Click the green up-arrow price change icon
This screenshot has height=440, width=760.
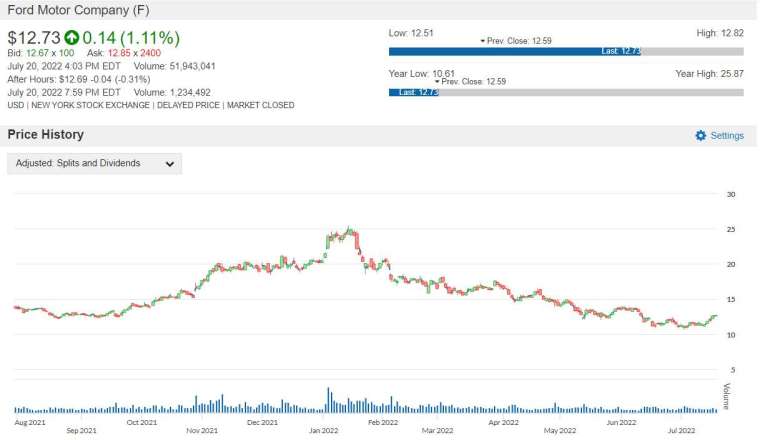(x=72, y=37)
